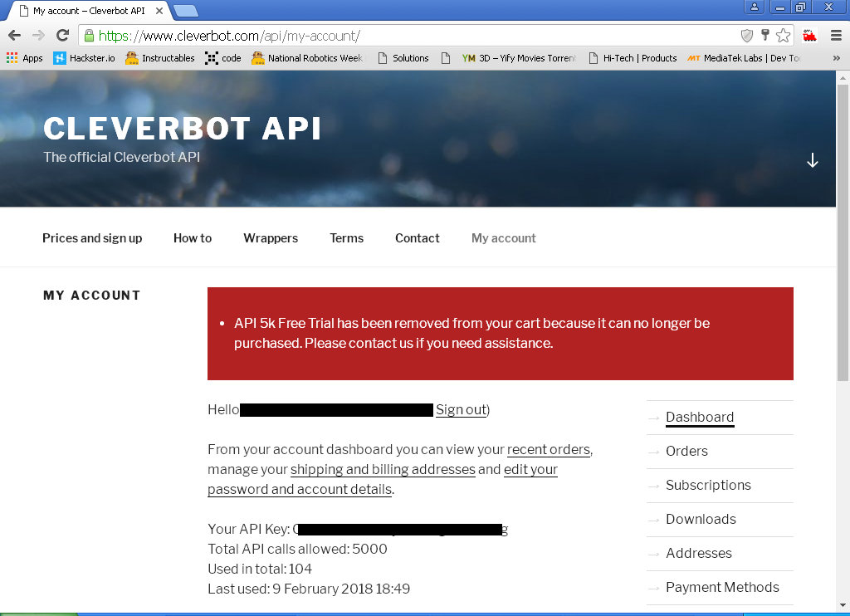Click 'The official Cleverbot API' tagline
The height and width of the screenshot is (616, 850).
(x=121, y=157)
